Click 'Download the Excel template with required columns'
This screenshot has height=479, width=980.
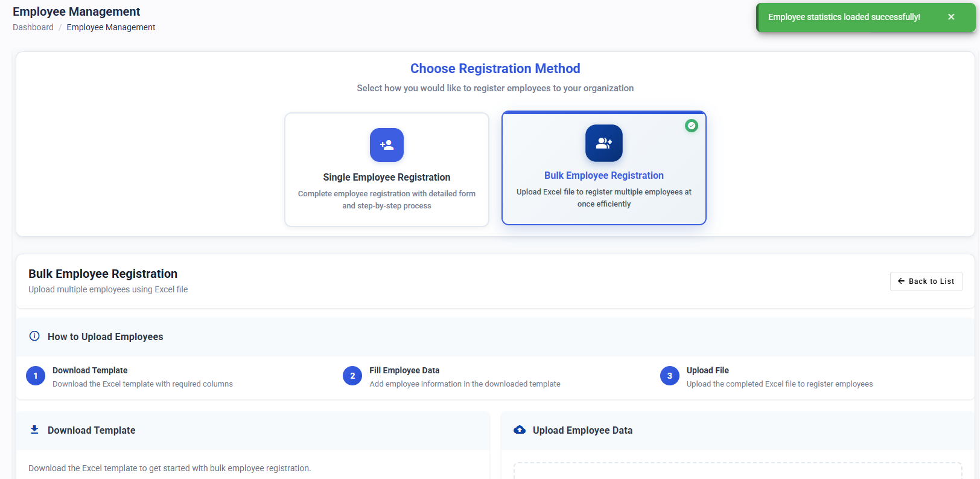pyautogui.click(x=142, y=384)
